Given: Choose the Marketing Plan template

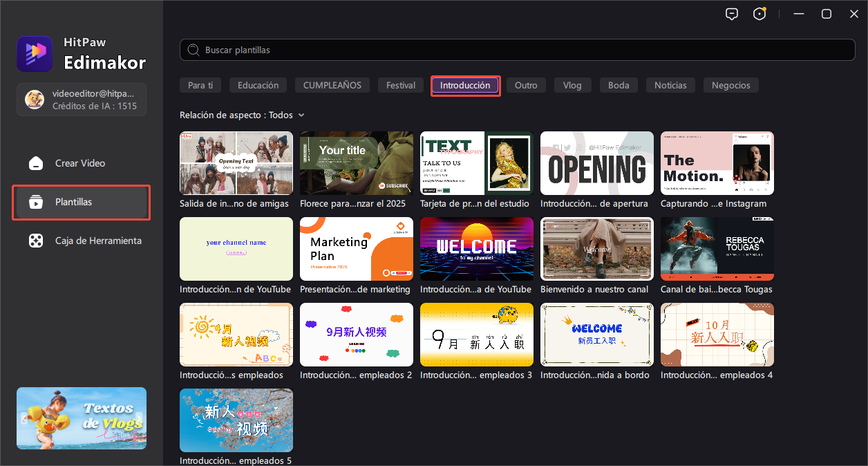Looking at the screenshot, I should (x=356, y=249).
